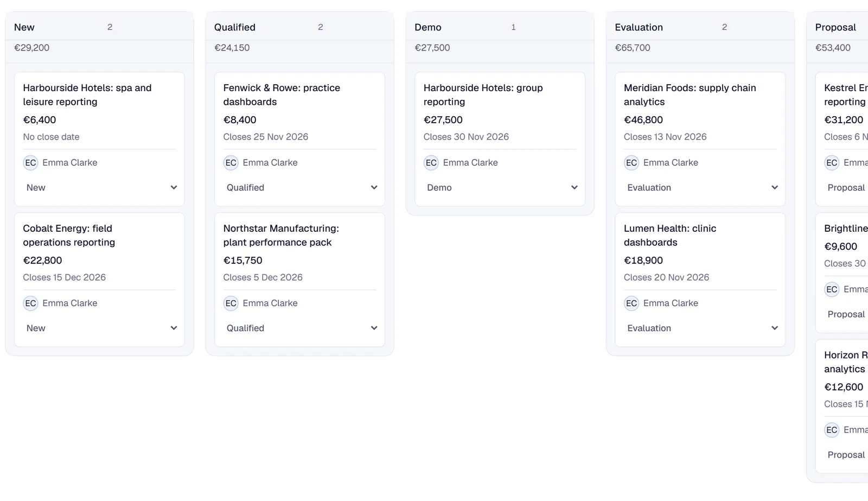Click the EC avatar on the €12,600 Horizon card
The width and height of the screenshot is (868, 501).
tap(832, 430)
